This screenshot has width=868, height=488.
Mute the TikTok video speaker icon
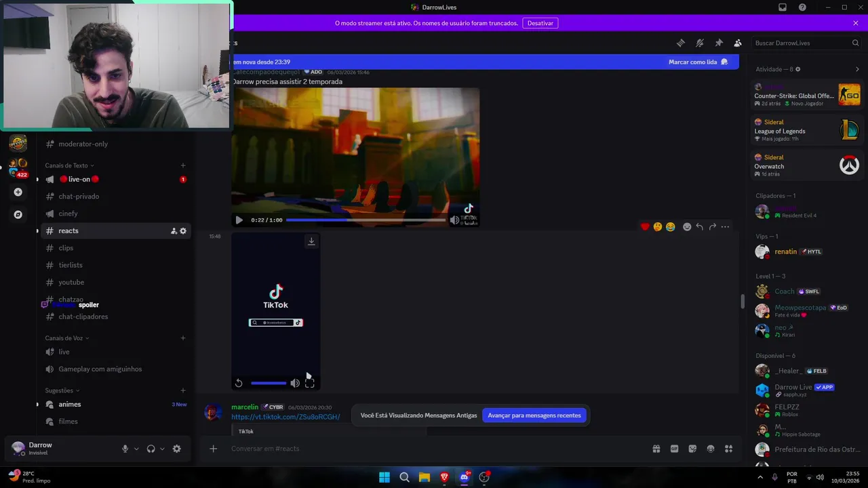coord(295,383)
